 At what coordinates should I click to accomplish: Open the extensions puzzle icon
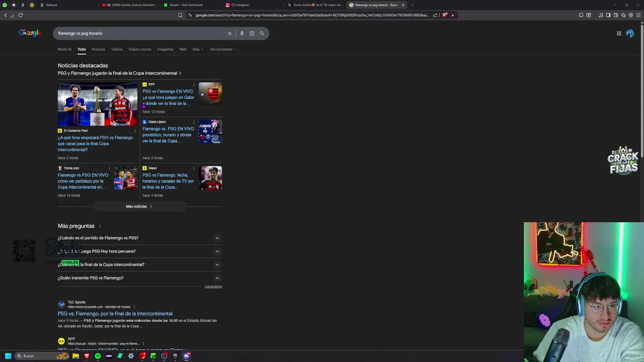pos(581,15)
